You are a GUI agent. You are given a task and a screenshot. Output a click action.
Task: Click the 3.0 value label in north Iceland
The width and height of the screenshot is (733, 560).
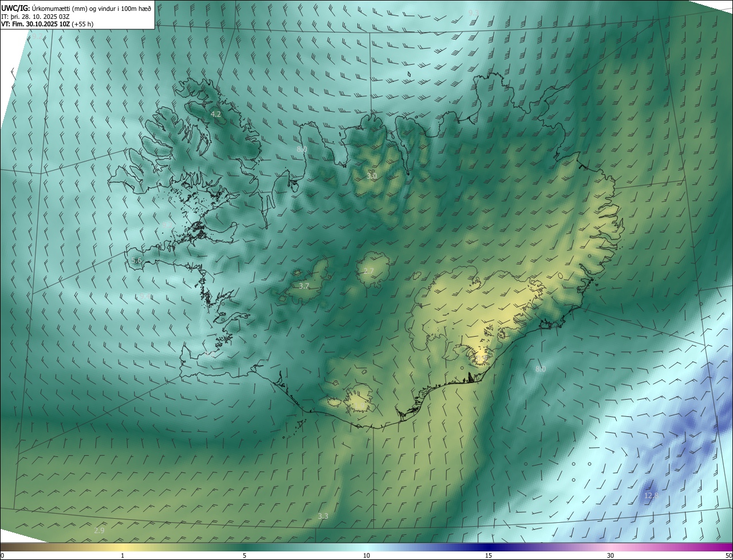click(x=372, y=176)
